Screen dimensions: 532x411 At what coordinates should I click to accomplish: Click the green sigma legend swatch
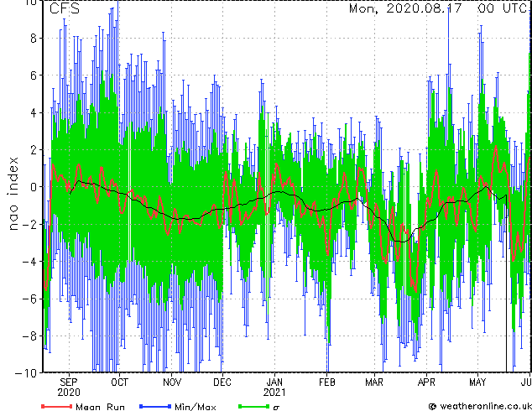[x=253, y=406]
